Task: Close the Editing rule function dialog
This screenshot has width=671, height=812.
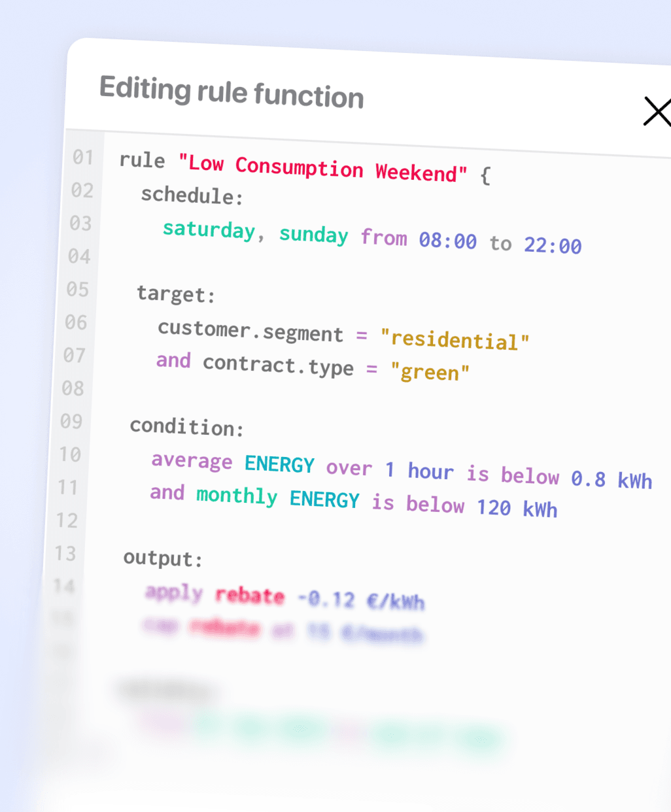Action: point(657,112)
